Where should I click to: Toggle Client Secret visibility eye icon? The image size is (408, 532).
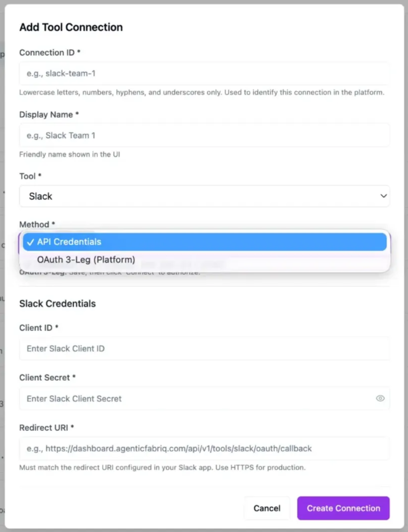click(x=380, y=398)
